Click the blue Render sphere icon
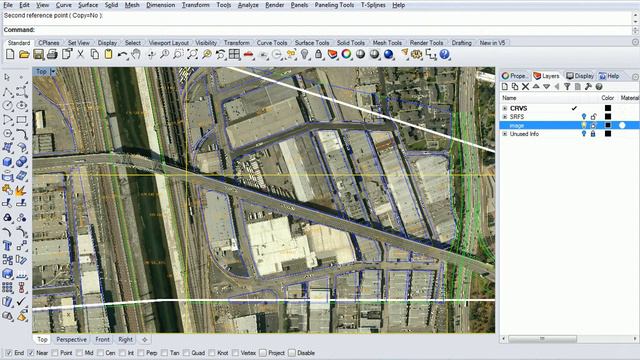The width and height of the screenshot is (640, 360). pyautogui.click(x=389, y=54)
